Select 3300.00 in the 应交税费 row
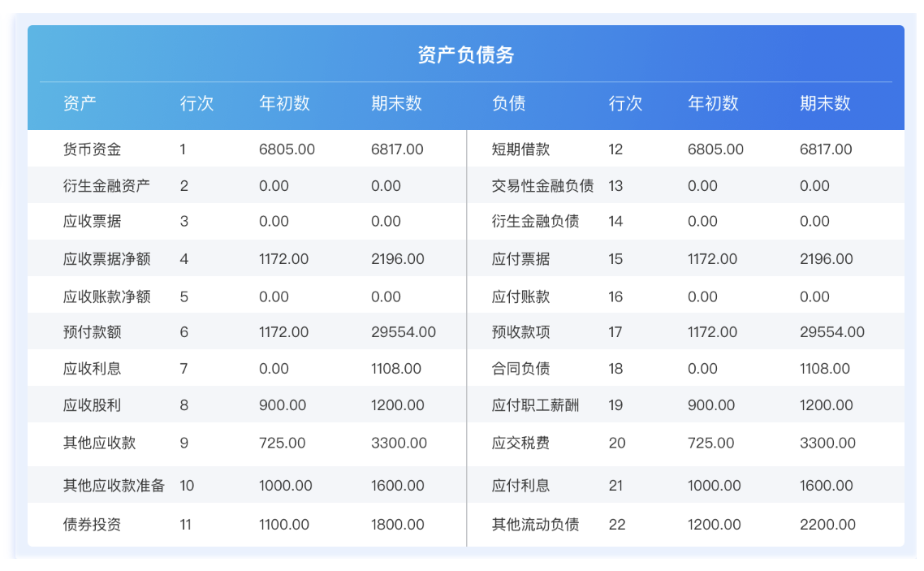Image resolution: width=924 pixels, height=571 pixels. point(827,443)
